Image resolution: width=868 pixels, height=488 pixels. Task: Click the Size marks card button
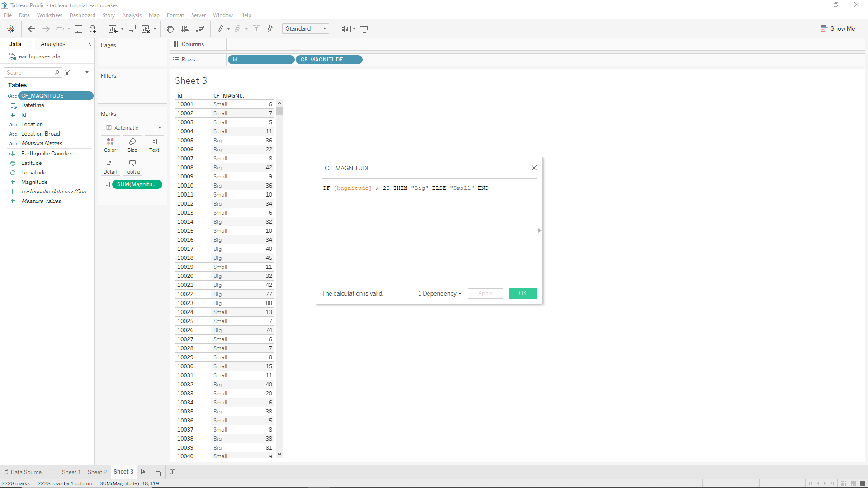(132, 145)
